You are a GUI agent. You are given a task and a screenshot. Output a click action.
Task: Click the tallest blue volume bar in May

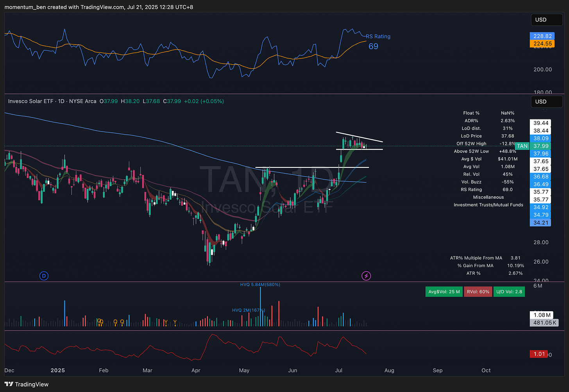click(260, 307)
